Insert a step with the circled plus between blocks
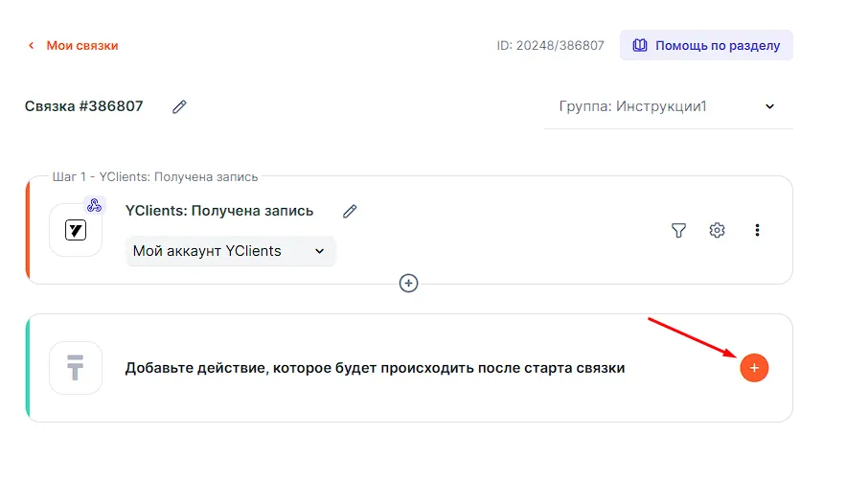The height and width of the screenshot is (504, 846). [409, 284]
